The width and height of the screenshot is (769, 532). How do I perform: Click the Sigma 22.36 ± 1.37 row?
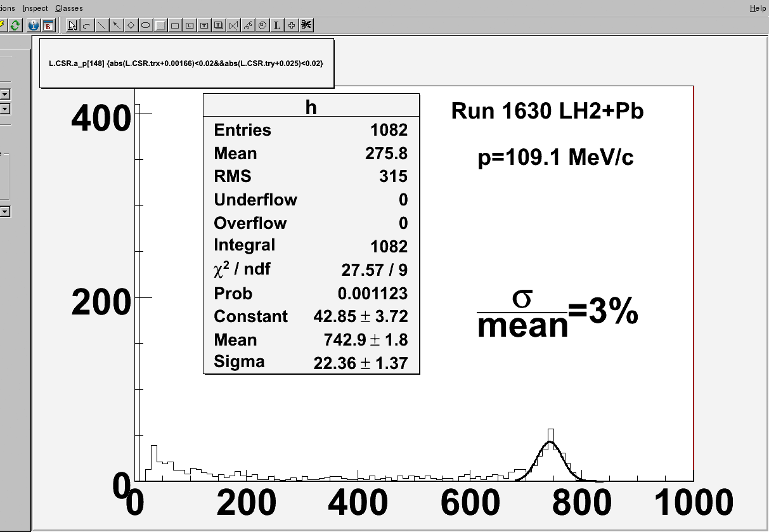pyautogui.click(x=311, y=363)
